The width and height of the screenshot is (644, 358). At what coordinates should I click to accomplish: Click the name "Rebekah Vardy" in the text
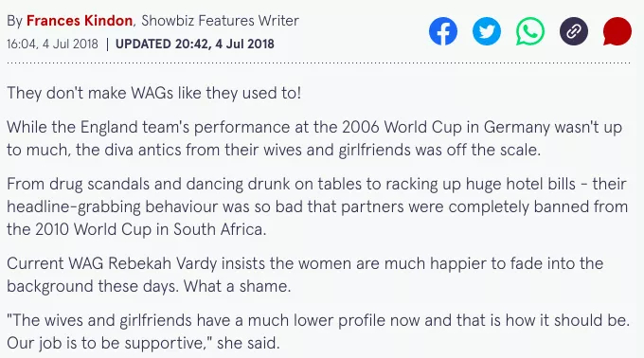click(162, 263)
